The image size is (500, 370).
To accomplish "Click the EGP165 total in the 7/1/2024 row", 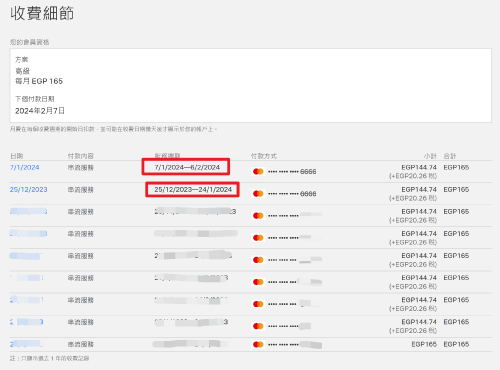I will click(456, 167).
